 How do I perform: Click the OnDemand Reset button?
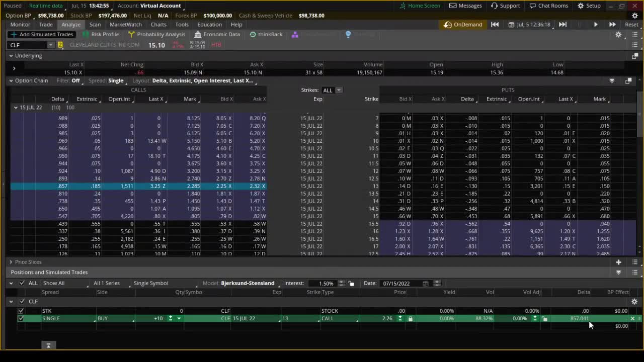[631, 25]
